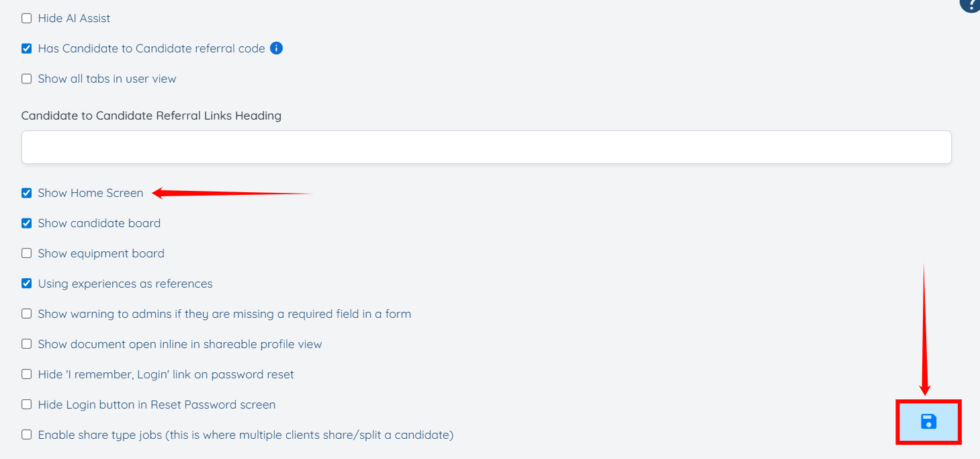The width and height of the screenshot is (980, 459).
Task: Click the 'Hide AI Assist' label text
Action: (x=74, y=18)
